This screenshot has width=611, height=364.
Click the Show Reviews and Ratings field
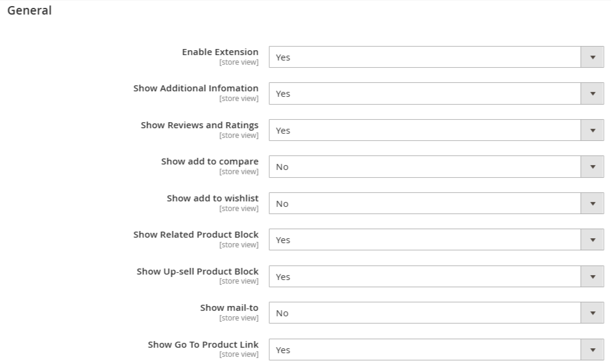[436, 130]
